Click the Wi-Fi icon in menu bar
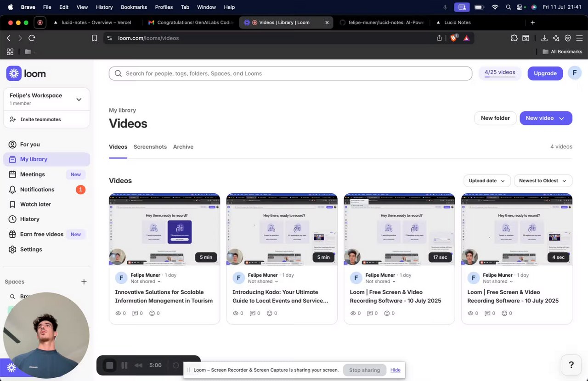588x381 pixels. (x=495, y=7)
